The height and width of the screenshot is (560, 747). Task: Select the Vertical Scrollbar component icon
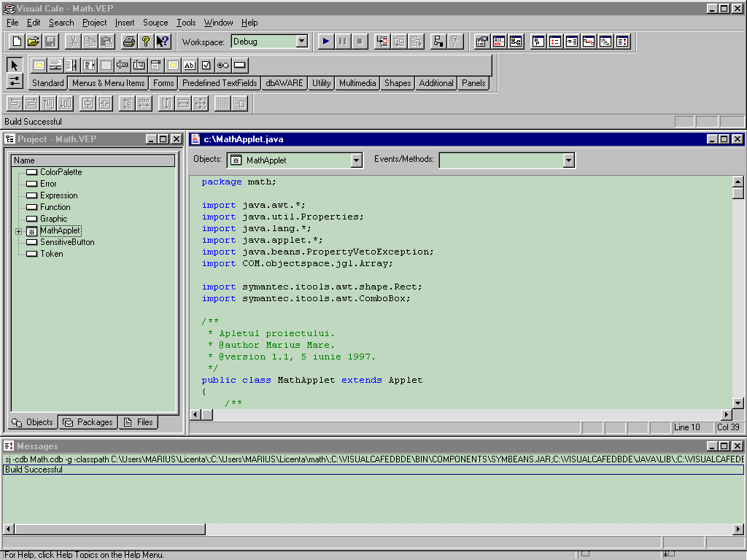coord(72,65)
